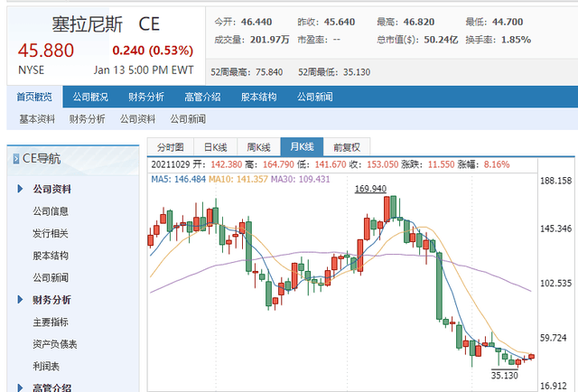Click the 35.130 low price marker on chart
This screenshot has width=578, height=392.
[x=505, y=375]
